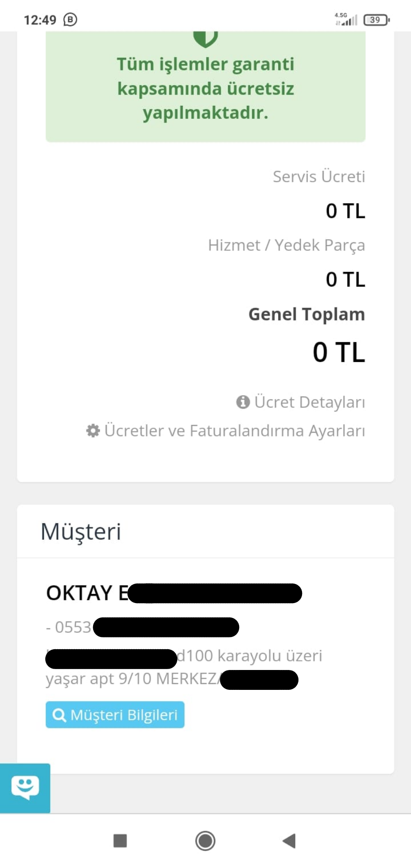Tap the green warranty notice banner text
Screen dimensions: 411x868
(205, 89)
